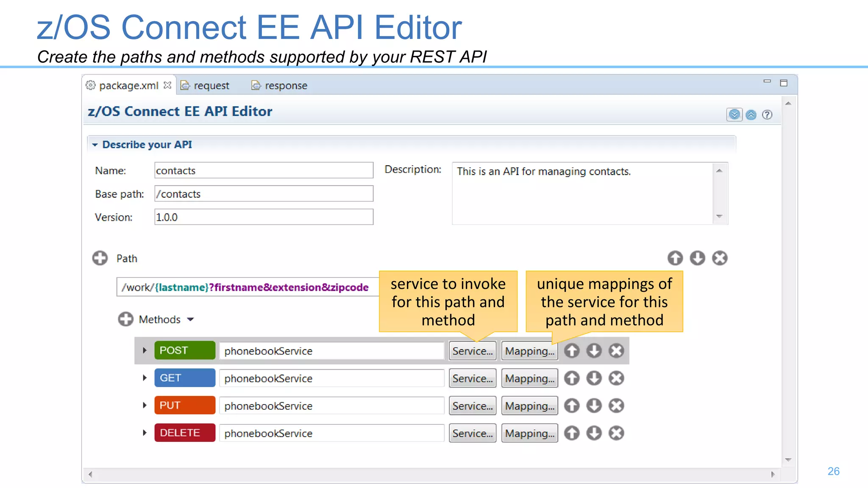Move GET method up
The image size is (868, 488).
[572, 378]
